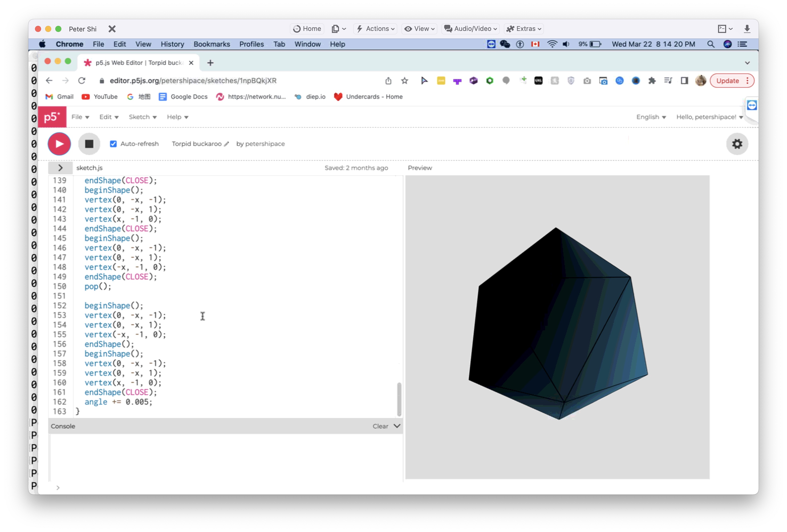Open the TeamViewer Audio/Video dropdown
The image size is (787, 532).
(471, 29)
